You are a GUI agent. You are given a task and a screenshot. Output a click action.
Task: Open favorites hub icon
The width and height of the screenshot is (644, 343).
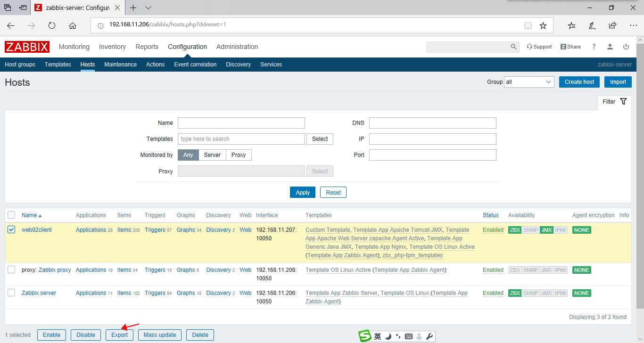[x=572, y=25]
